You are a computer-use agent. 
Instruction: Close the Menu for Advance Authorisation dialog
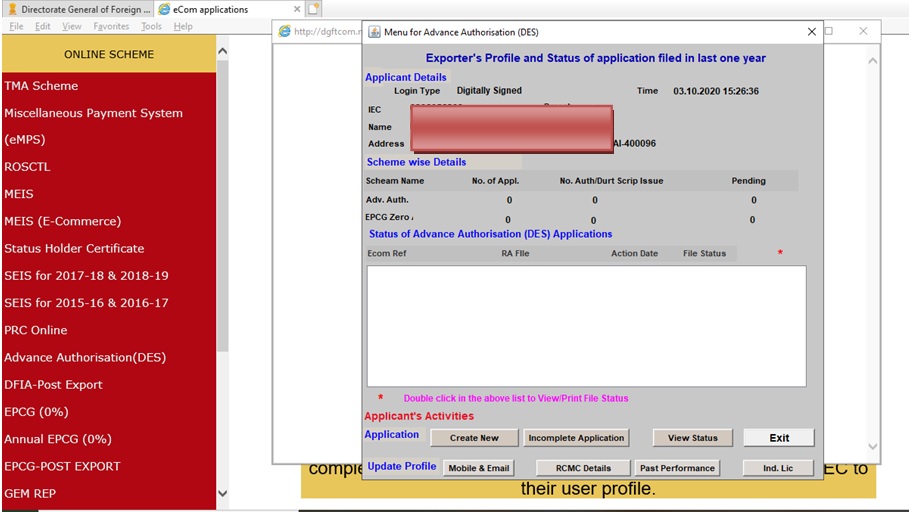812,32
